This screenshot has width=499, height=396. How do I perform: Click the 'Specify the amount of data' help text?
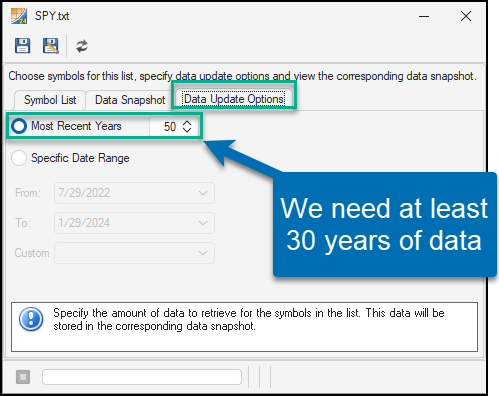click(x=249, y=320)
